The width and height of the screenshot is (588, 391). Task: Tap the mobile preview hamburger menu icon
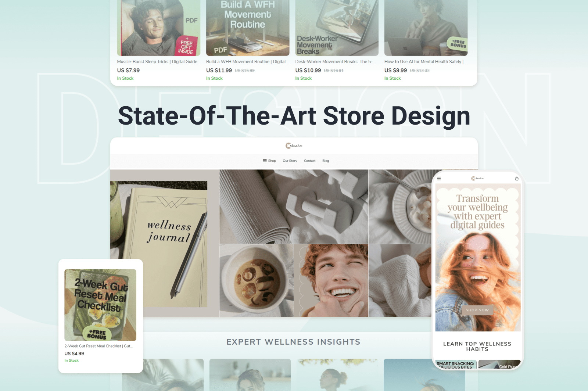[x=439, y=179]
